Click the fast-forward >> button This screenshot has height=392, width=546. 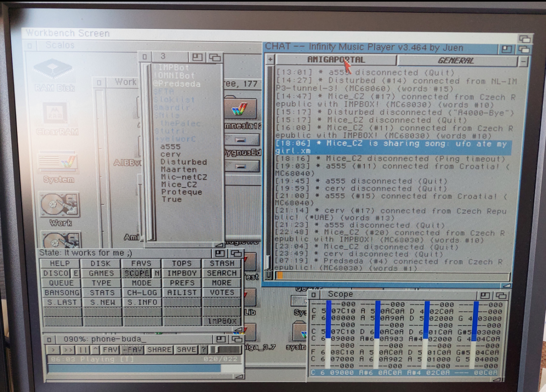pos(67,350)
